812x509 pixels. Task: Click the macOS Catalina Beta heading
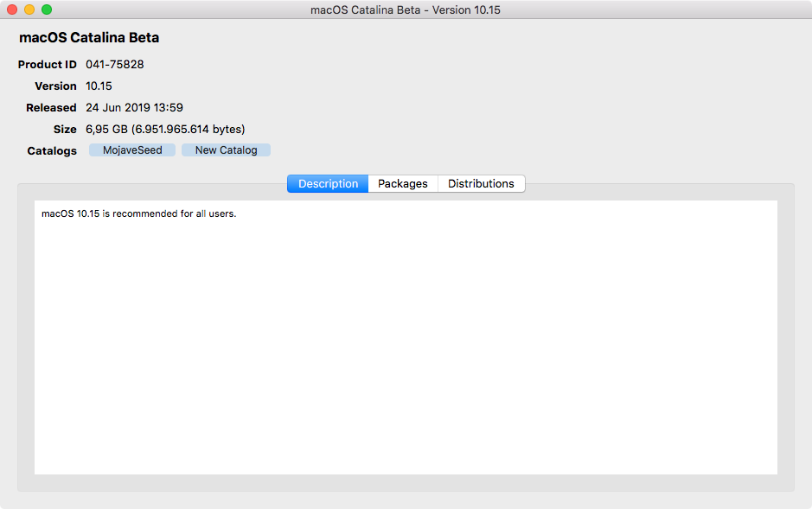(89, 38)
